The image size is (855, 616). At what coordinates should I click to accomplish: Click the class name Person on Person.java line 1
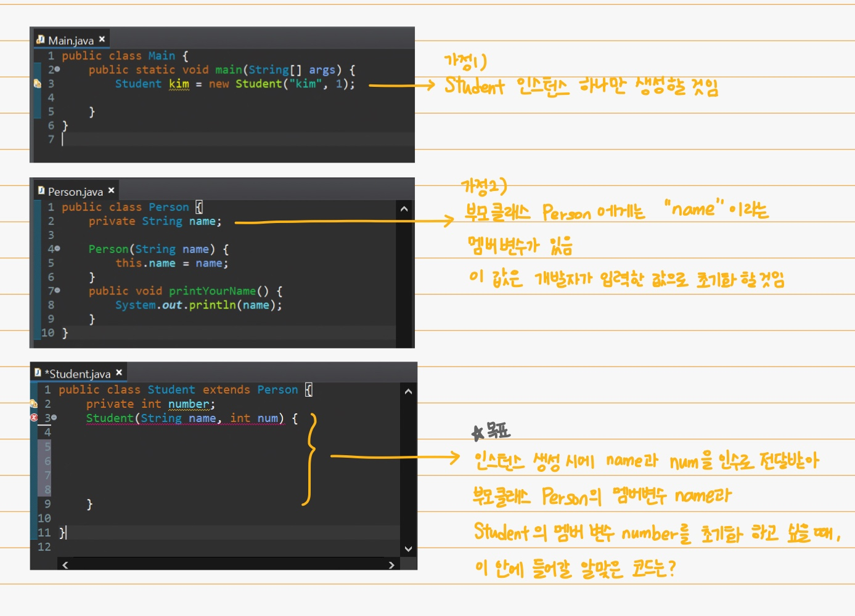[x=169, y=207]
